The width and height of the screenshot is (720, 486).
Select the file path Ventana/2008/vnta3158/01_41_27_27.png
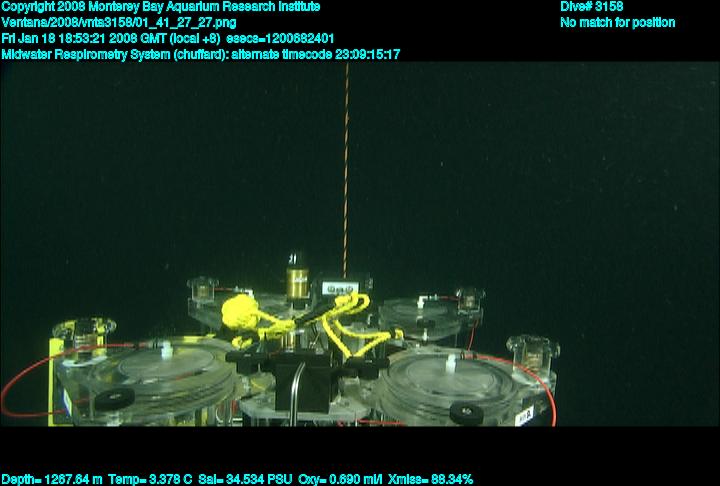pyautogui.click(x=119, y=23)
